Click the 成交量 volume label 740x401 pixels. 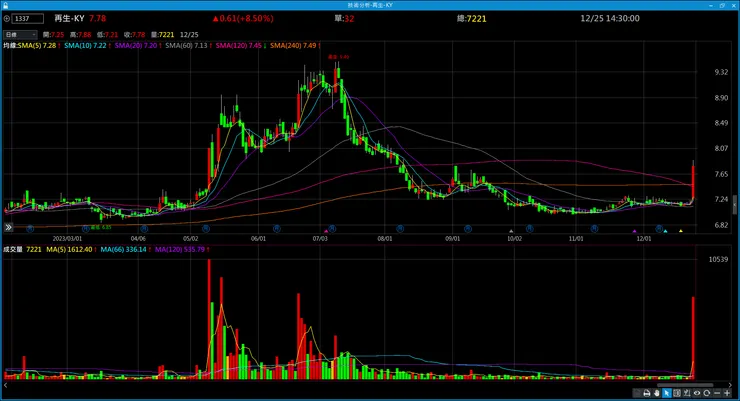13,249
